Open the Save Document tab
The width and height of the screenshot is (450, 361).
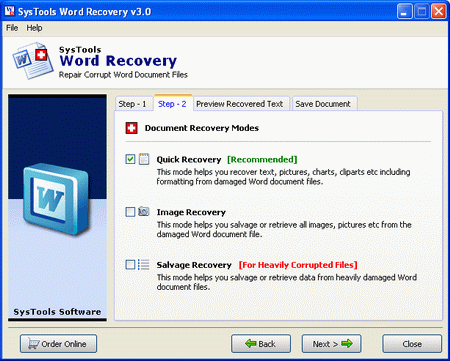tap(323, 104)
